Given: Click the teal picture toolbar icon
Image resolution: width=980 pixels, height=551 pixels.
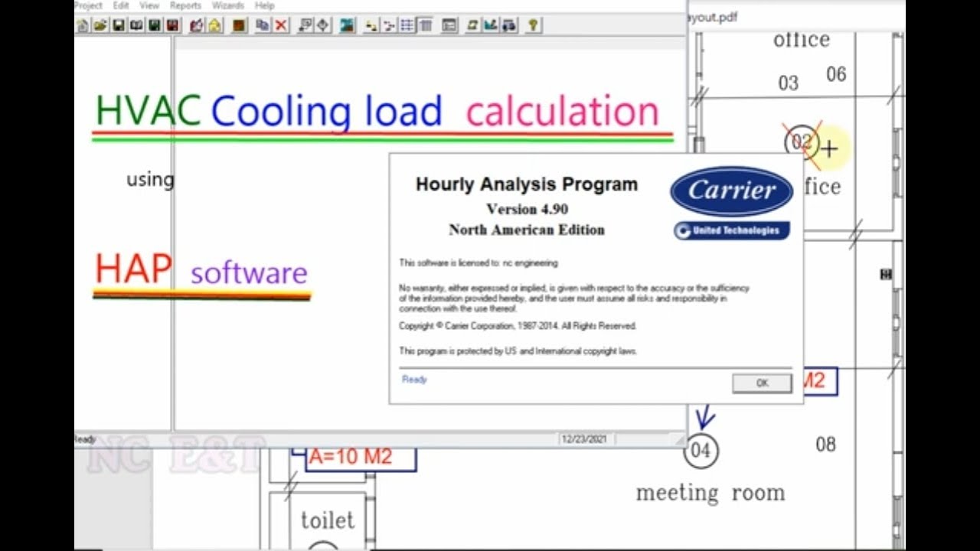Looking at the screenshot, I should 347,25.
